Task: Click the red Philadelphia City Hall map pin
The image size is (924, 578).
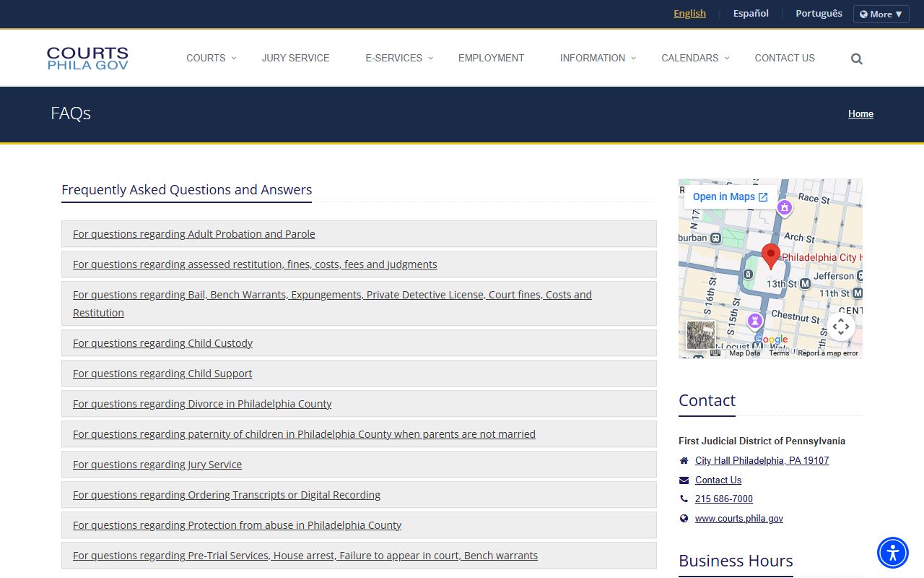Action: 771,257
